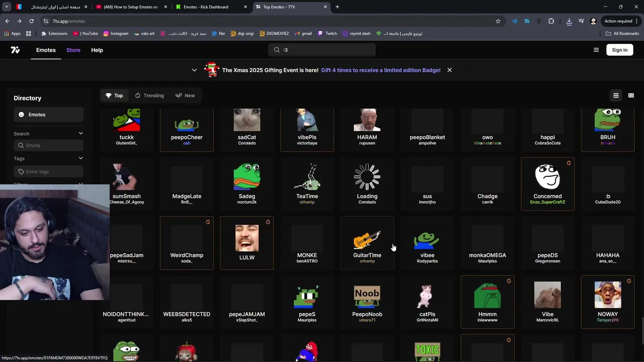644x362 pixels.
Task: Open the Vibe emote
Action: (547, 302)
